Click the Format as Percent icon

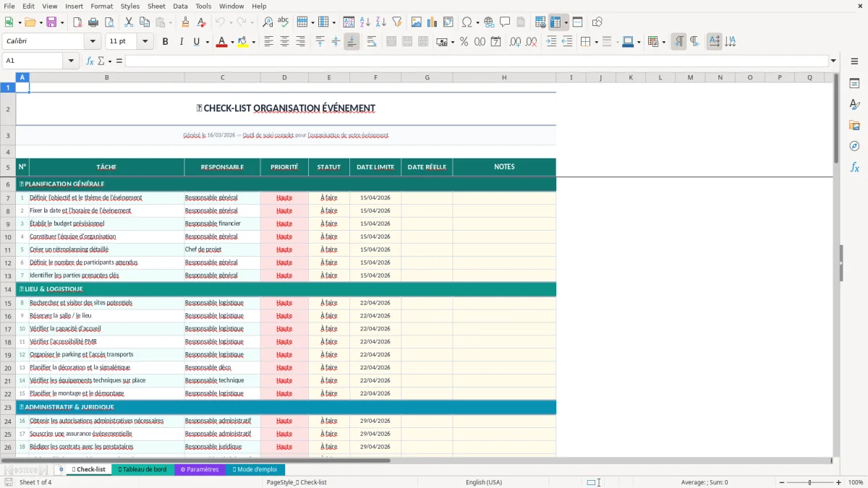pyautogui.click(x=464, y=42)
